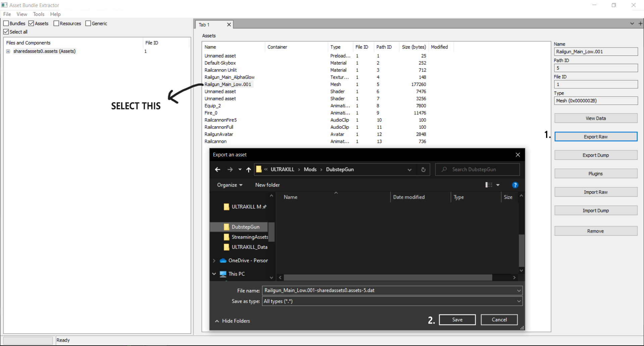Click Mods in the breadcrumb path
This screenshot has height=346, width=644.
[310, 169]
